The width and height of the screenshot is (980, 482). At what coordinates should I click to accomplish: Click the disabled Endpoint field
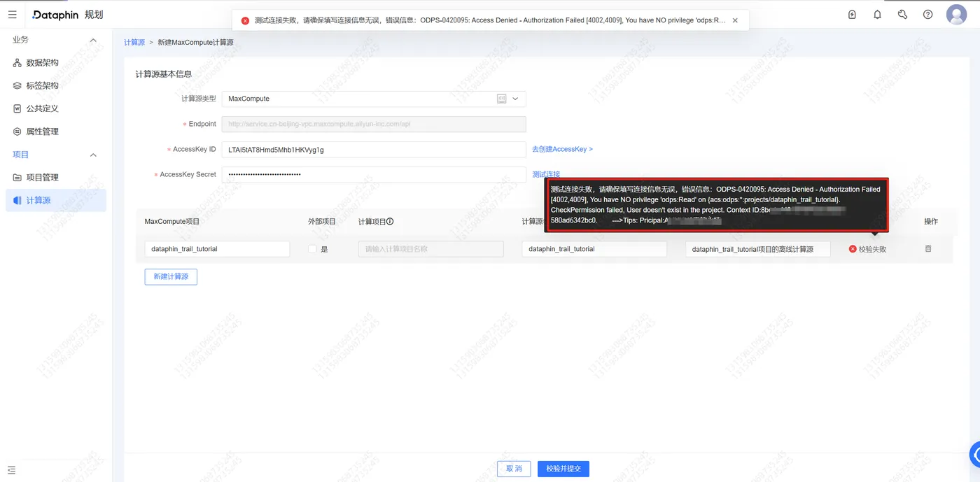click(x=374, y=124)
